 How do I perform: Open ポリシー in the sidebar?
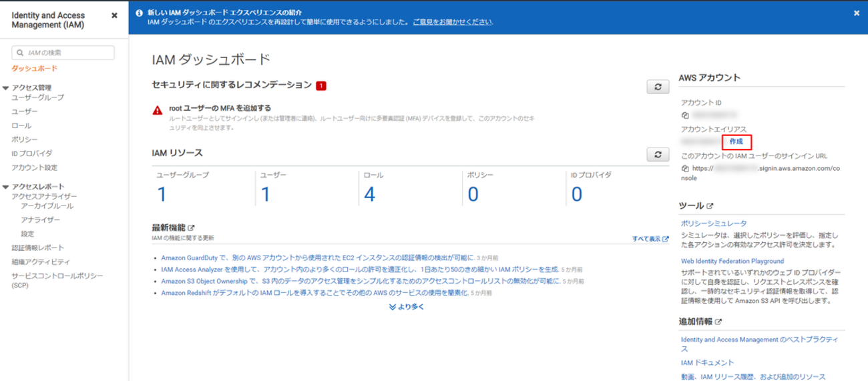[25, 139]
